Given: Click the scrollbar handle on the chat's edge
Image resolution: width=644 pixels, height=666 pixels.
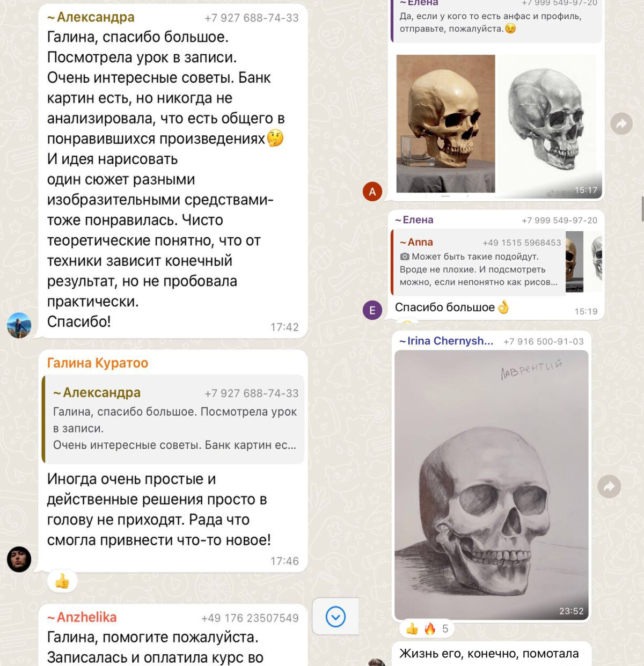Looking at the screenshot, I should [642, 209].
